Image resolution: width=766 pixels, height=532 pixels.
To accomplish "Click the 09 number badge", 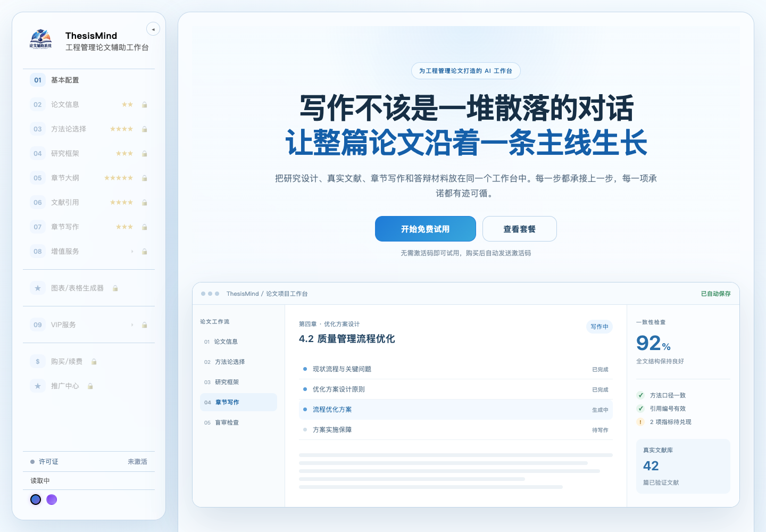I will [38, 325].
